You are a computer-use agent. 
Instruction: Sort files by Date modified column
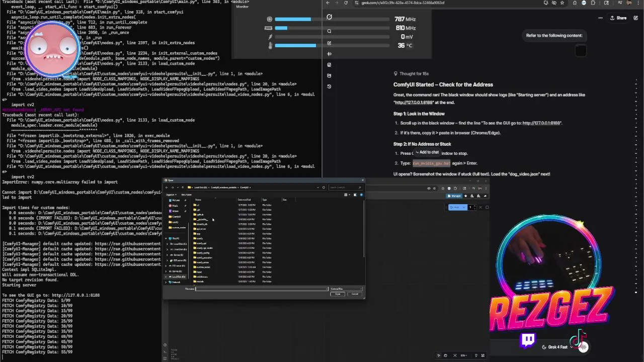click(x=244, y=200)
